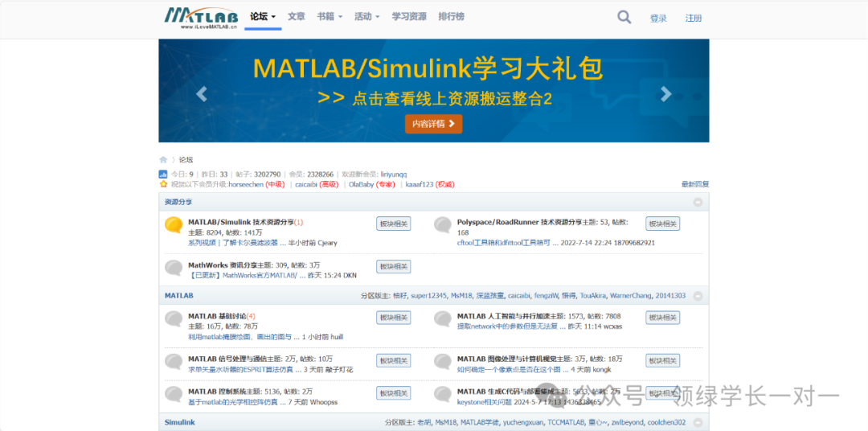
Task: Open the MATLAB section heading link
Action: (x=178, y=296)
